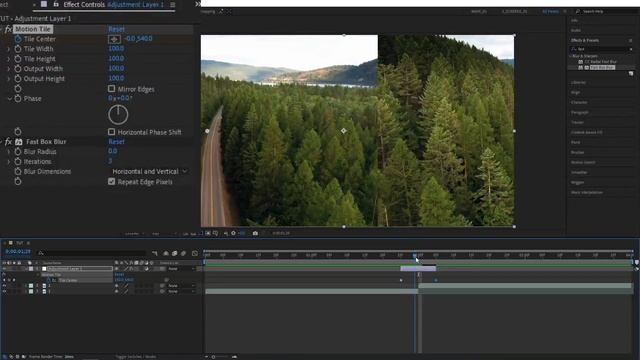
Task: Select Fast Box Blur preset in list
Action: (602, 67)
